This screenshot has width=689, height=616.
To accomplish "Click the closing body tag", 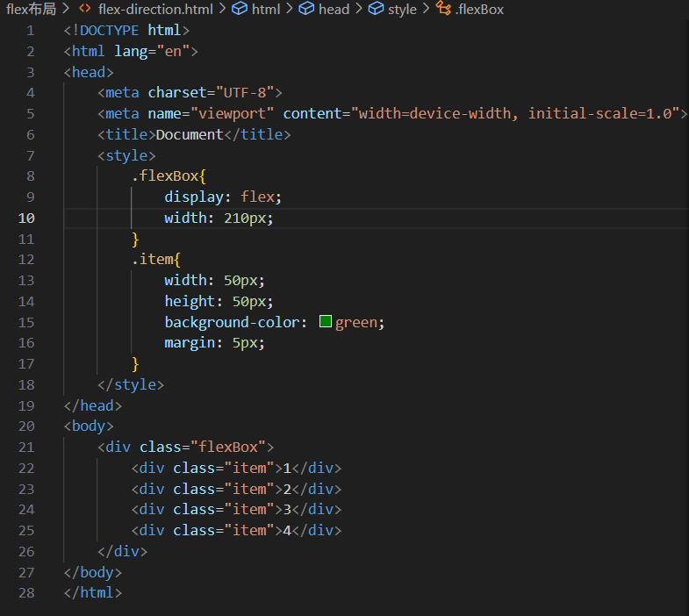I will [x=93, y=572].
